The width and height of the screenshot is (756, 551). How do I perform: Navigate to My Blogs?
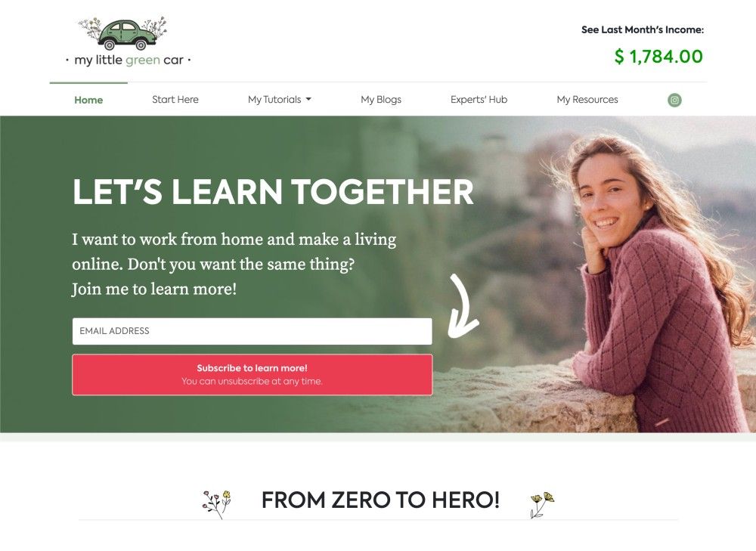pyautogui.click(x=381, y=99)
